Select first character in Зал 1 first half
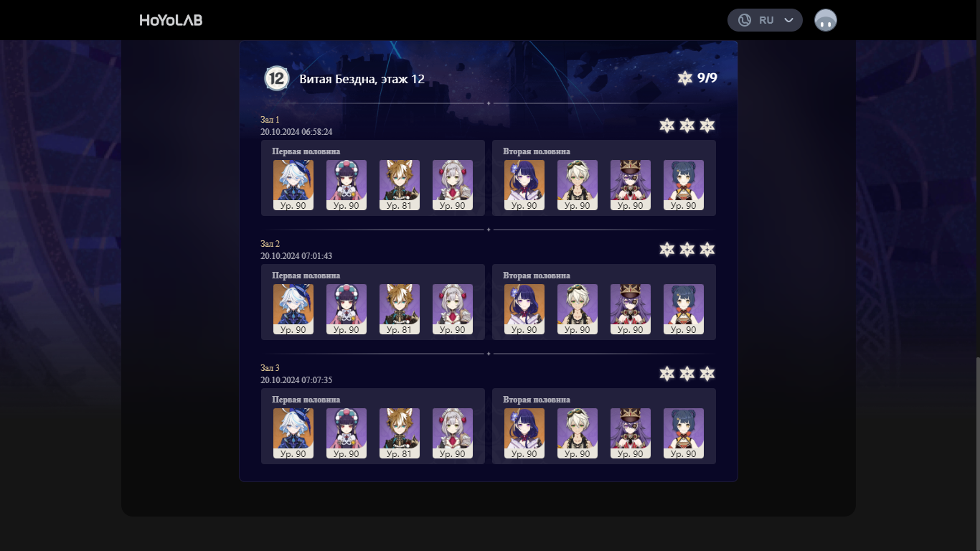Viewport: 980px width, 551px height. (x=293, y=185)
